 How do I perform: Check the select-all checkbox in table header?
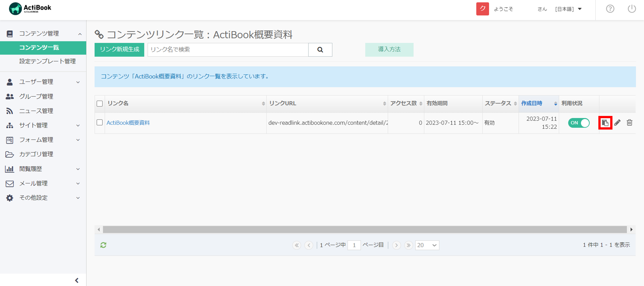click(x=100, y=103)
